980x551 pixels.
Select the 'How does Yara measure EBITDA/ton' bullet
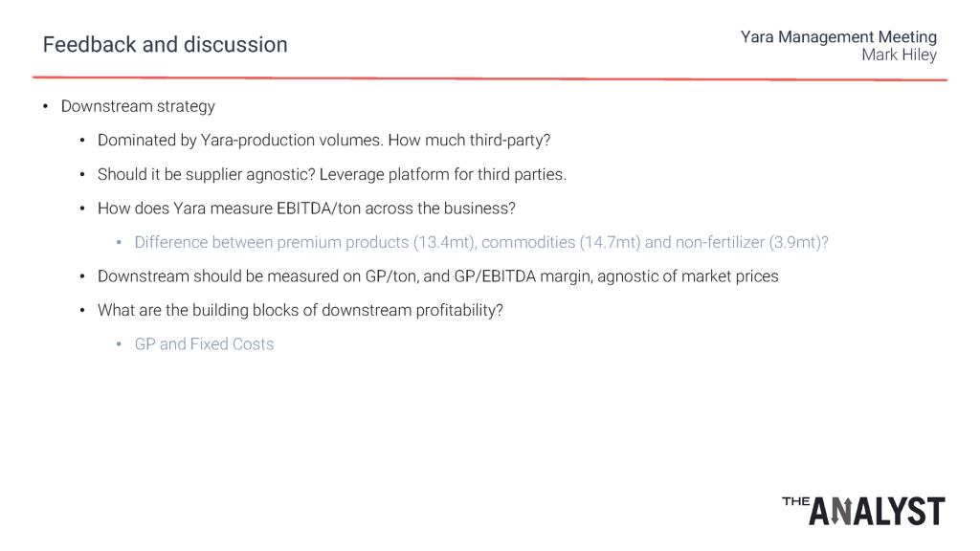306,208
